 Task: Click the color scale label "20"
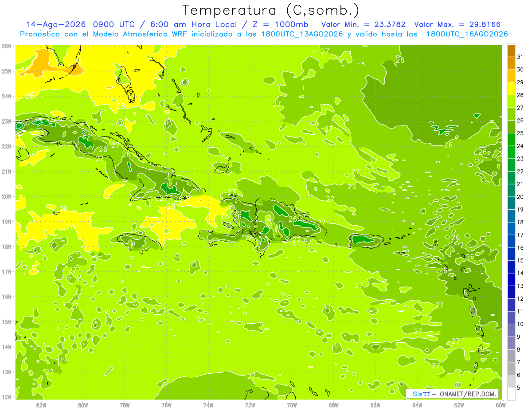pyautogui.click(x=520, y=197)
